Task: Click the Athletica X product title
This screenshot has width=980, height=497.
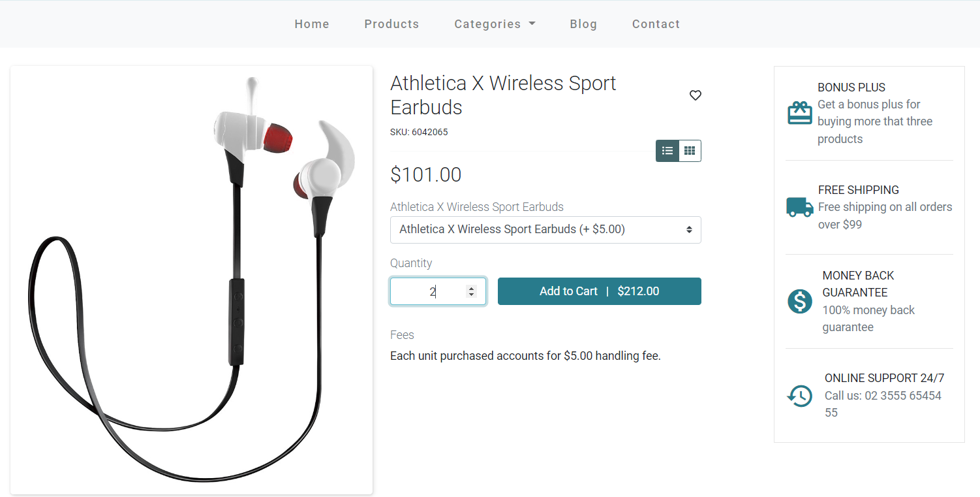Action: (x=503, y=95)
